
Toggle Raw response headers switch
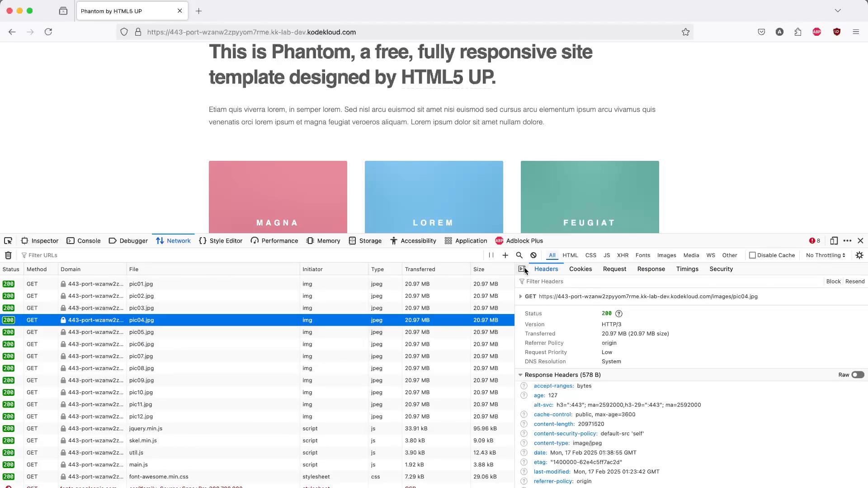(x=858, y=375)
